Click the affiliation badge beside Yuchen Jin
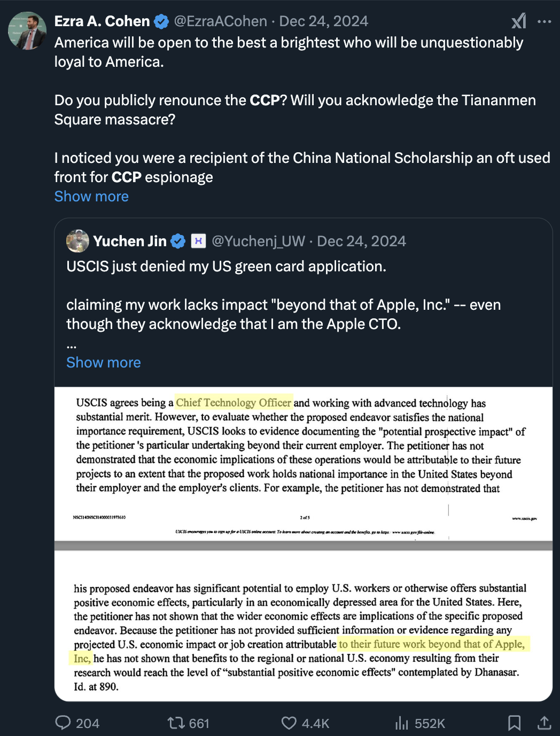560x736 pixels. coord(198,241)
